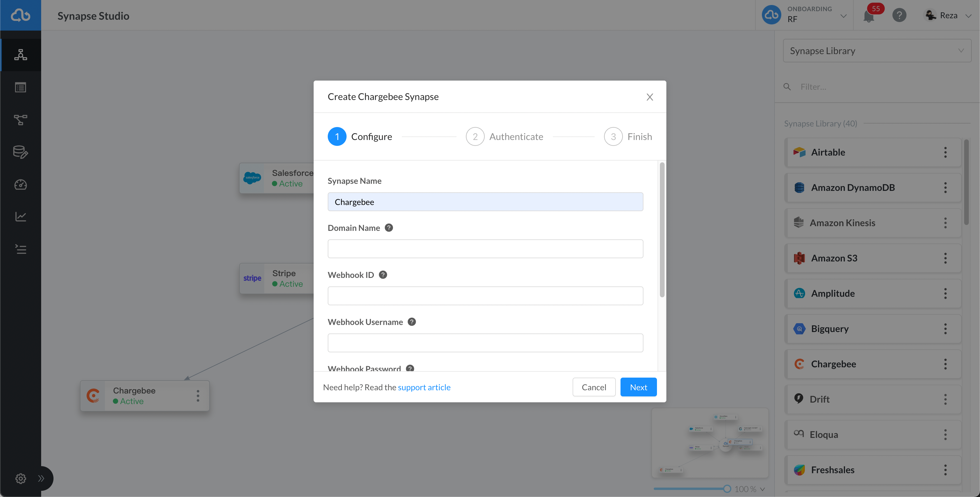The image size is (980, 497).
Task: Open the logs list icon in the sidebar
Action: click(x=21, y=249)
